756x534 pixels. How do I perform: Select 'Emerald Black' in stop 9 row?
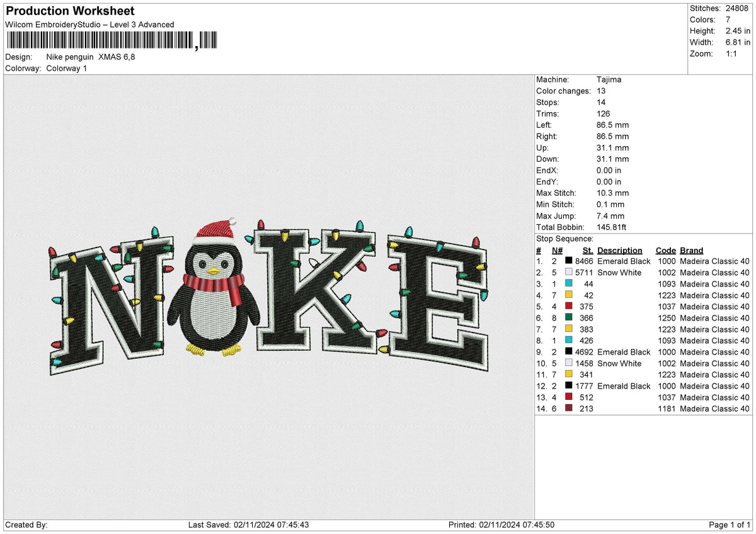tap(624, 352)
